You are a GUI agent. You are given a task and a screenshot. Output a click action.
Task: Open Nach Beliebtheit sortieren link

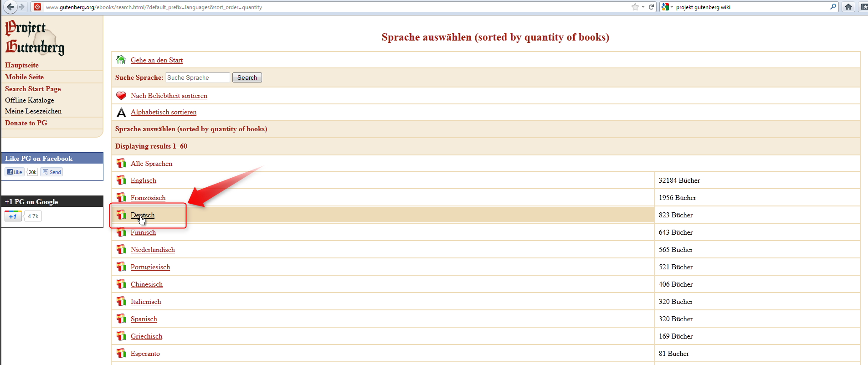click(169, 96)
